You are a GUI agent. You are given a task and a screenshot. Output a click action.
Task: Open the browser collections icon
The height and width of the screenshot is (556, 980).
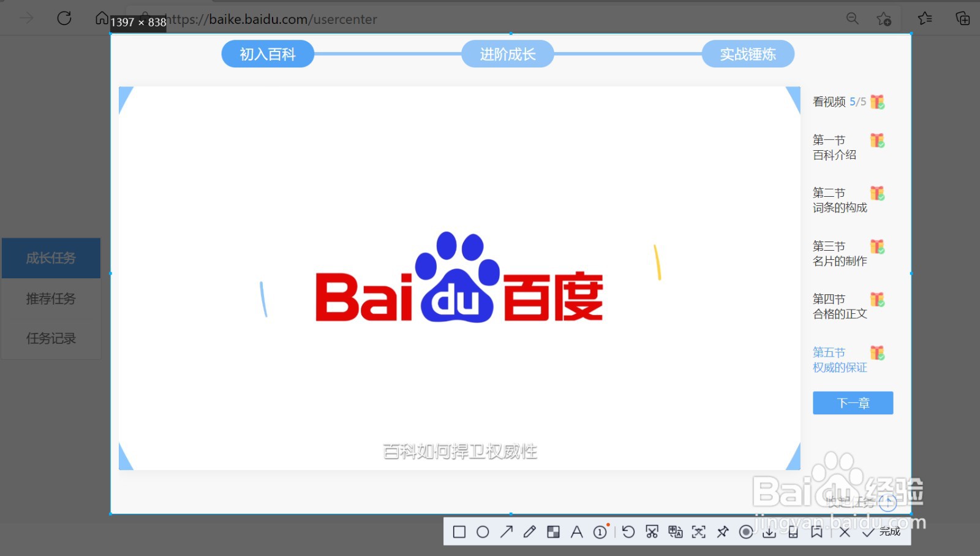point(963,18)
